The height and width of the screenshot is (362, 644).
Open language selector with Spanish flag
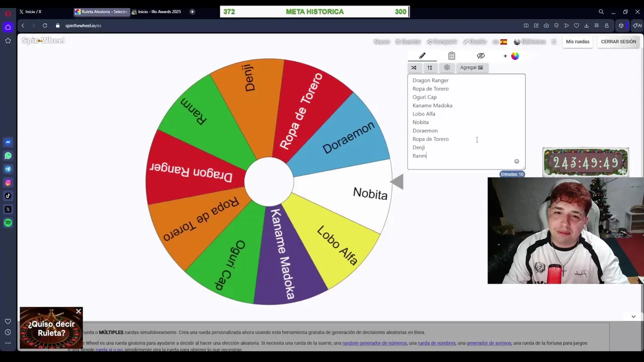click(500, 42)
